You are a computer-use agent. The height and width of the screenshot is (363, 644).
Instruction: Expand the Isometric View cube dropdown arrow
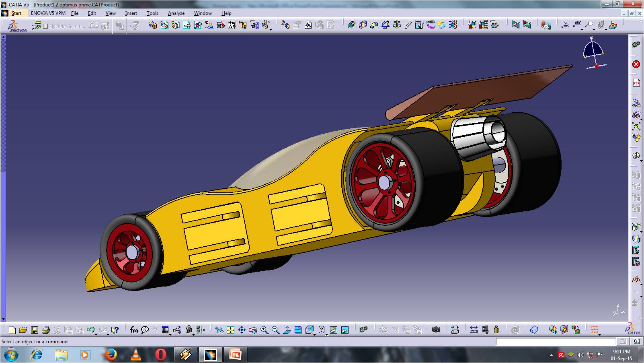(x=315, y=334)
